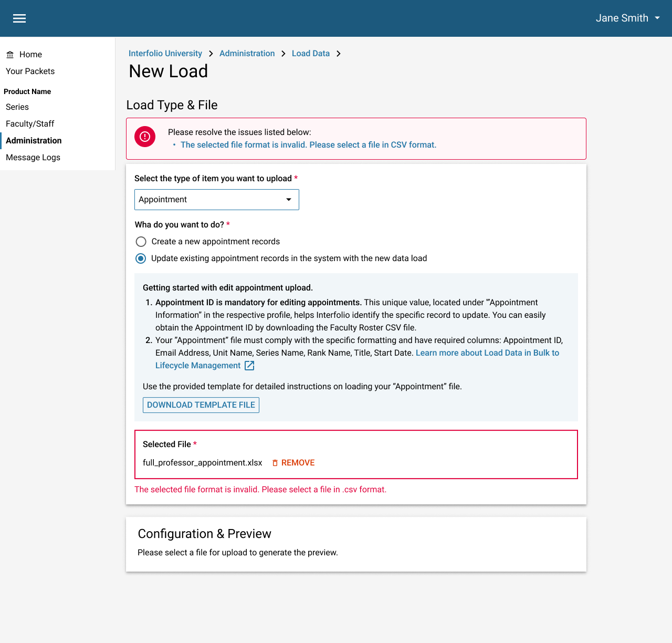Image resolution: width=672 pixels, height=643 pixels.
Task: Click the red error alert icon
Action: [145, 137]
